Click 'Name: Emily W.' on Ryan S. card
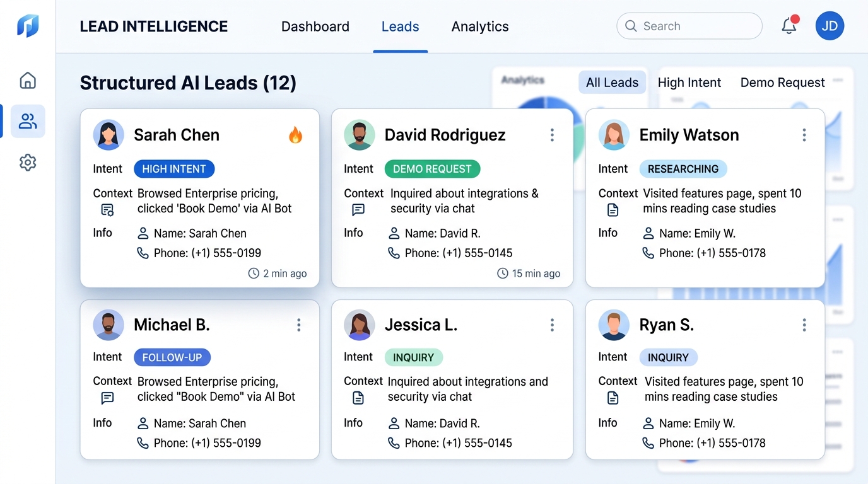Viewport: 868px width, 484px height. (x=697, y=423)
